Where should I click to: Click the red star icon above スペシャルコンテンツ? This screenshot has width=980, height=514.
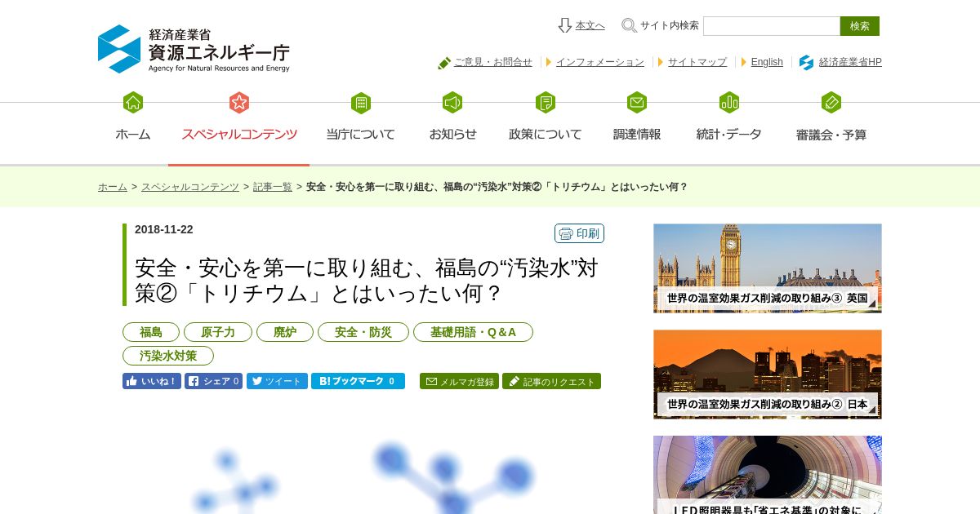coord(238,103)
